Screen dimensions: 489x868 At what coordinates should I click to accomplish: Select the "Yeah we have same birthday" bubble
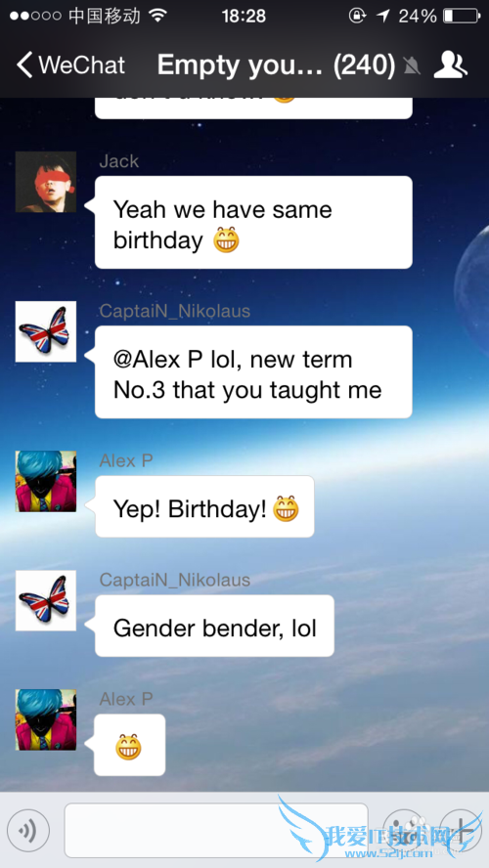253,223
